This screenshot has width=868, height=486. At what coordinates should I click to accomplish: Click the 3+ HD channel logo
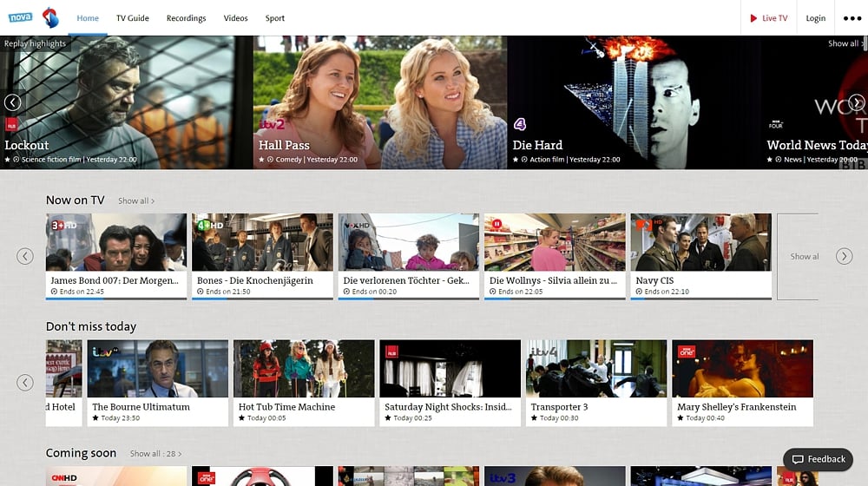point(63,226)
